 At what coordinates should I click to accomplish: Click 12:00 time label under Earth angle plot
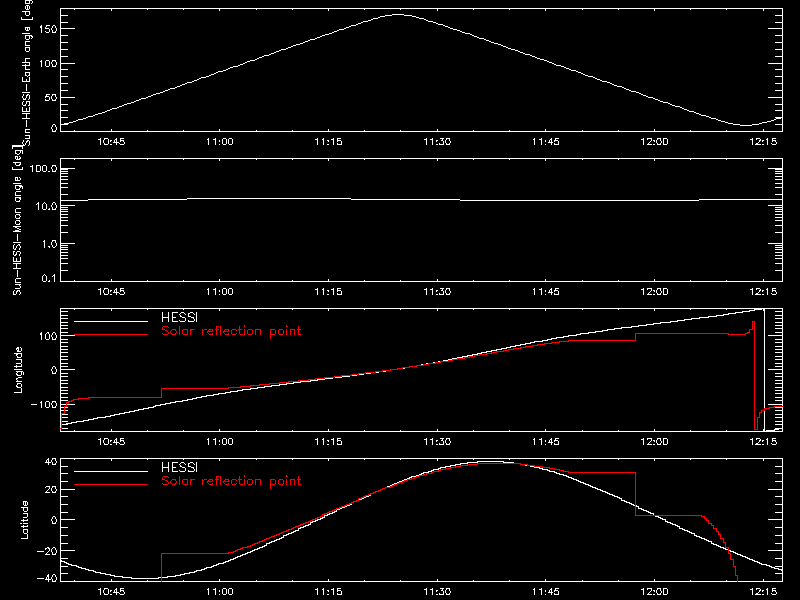(655, 142)
